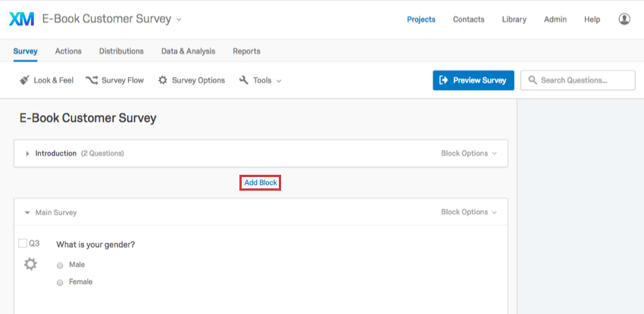
Task: Click the Preview Survey button
Action: [x=473, y=80]
